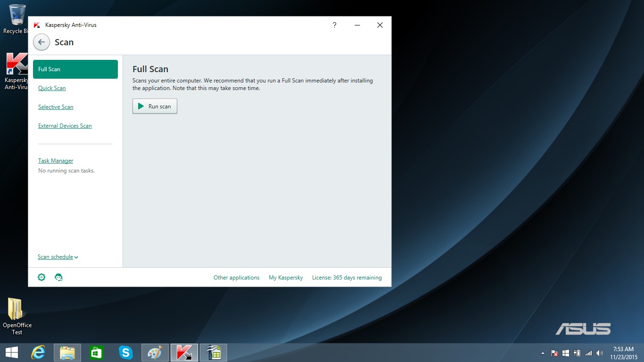
Task: Switch to OpenOffice Calc in taskbar
Action: [214, 353]
